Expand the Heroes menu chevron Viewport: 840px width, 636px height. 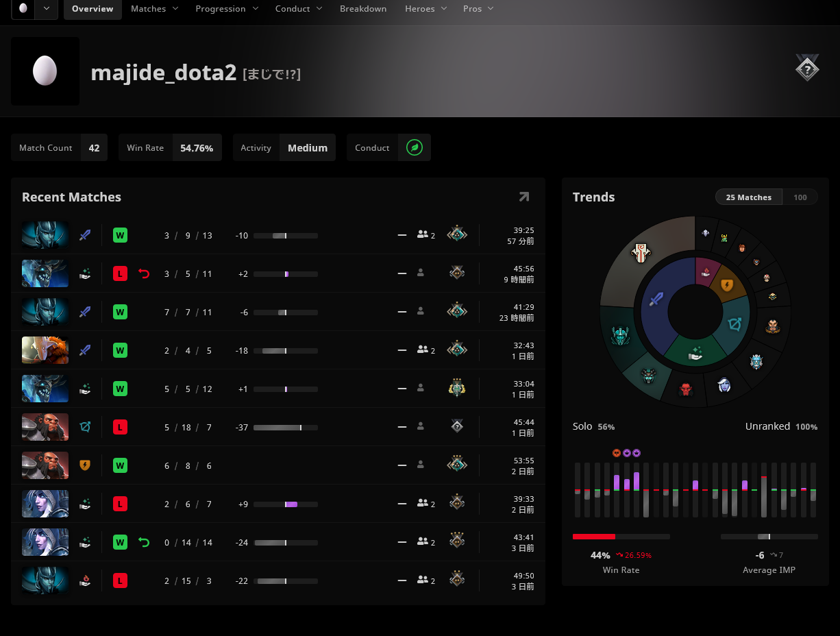[x=445, y=9]
